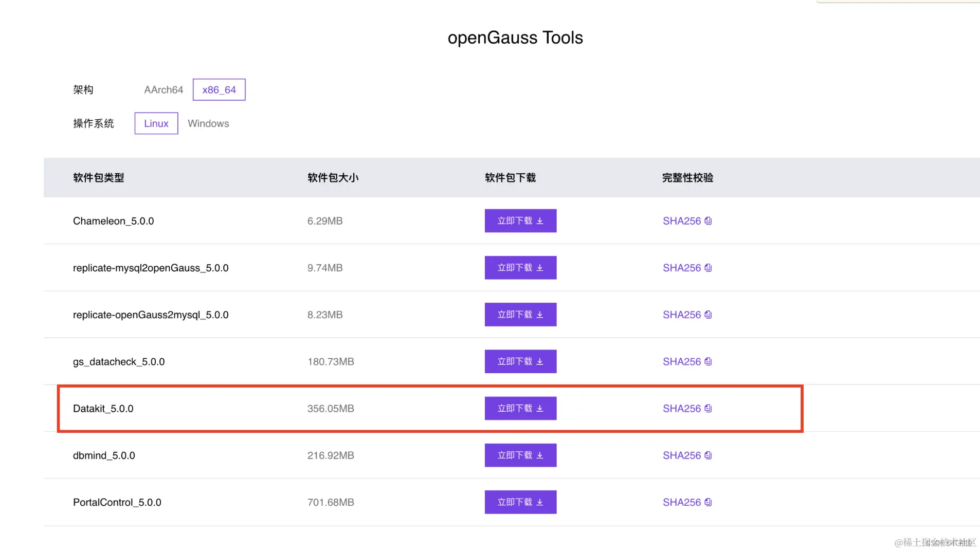Click SHA256 text link for replicate-mysql2openGauss_5.0.0
This screenshot has height=551, width=980.
pos(682,268)
